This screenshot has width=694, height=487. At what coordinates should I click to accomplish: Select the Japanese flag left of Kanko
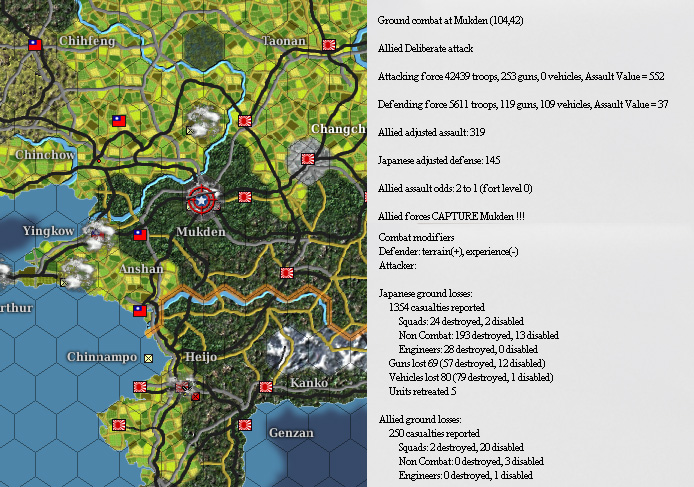[266, 387]
